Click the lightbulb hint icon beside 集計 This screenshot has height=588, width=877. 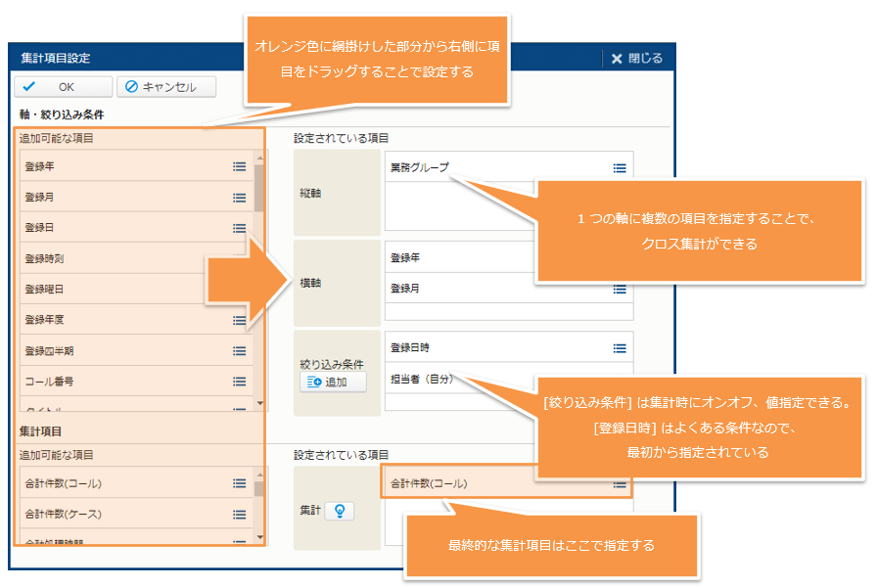(340, 510)
